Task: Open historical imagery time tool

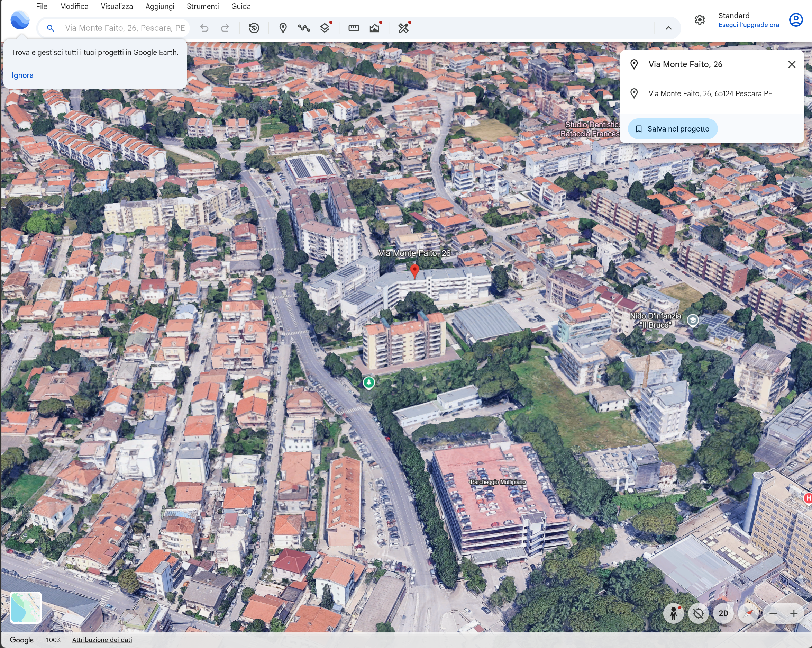Action: click(254, 28)
